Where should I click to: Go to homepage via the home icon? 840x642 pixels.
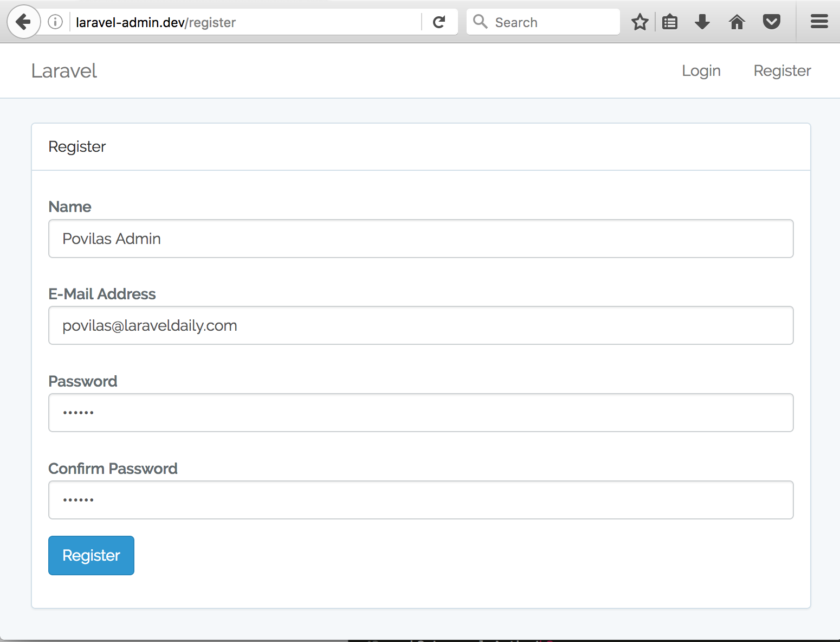click(x=736, y=22)
